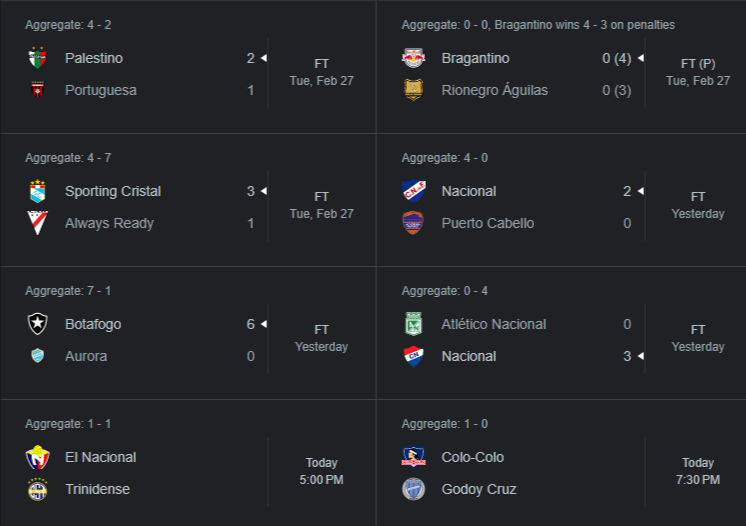
Task: Click the Bragantino red bull logo
Action: click(x=413, y=58)
